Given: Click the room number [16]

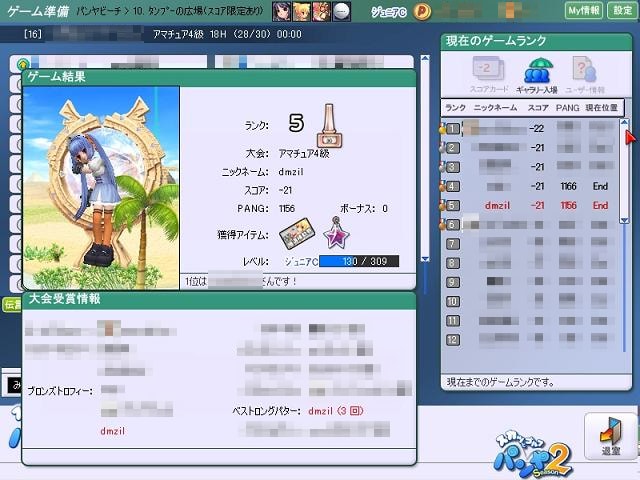Looking at the screenshot, I should 33,34.
